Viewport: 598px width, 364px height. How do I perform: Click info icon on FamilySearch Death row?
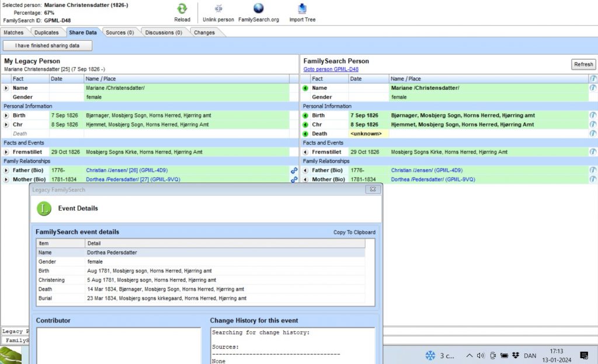(593, 133)
